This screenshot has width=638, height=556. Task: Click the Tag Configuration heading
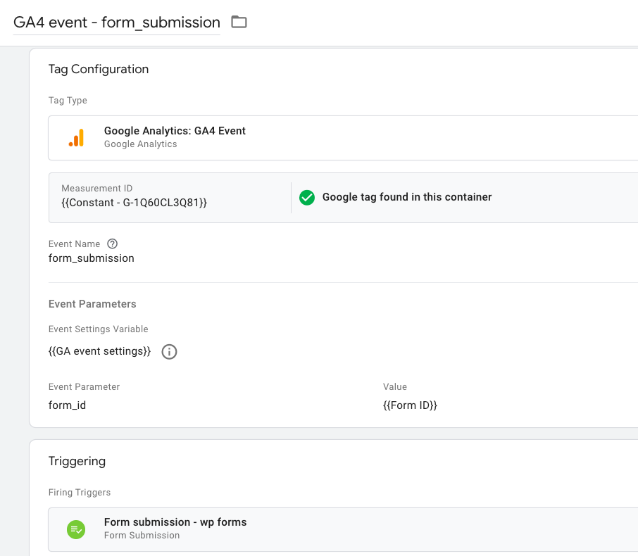point(98,69)
